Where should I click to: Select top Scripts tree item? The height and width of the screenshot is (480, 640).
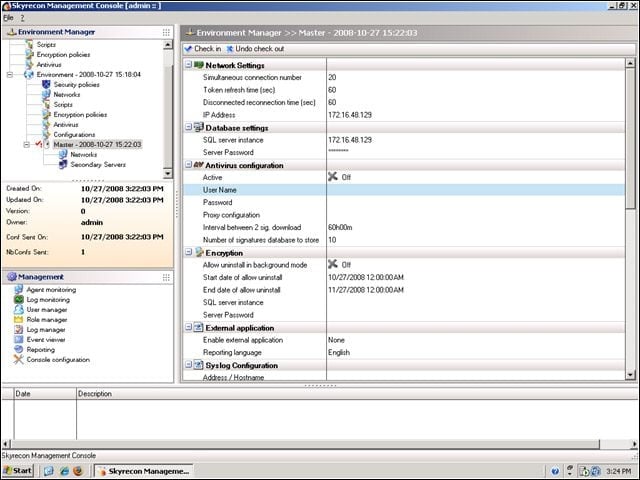(46, 44)
